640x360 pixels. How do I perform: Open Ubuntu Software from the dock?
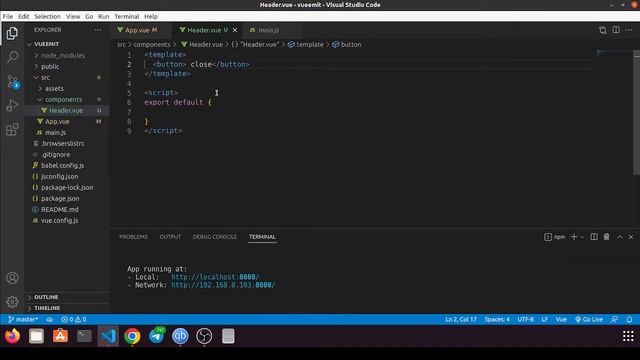tap(60, 336)
